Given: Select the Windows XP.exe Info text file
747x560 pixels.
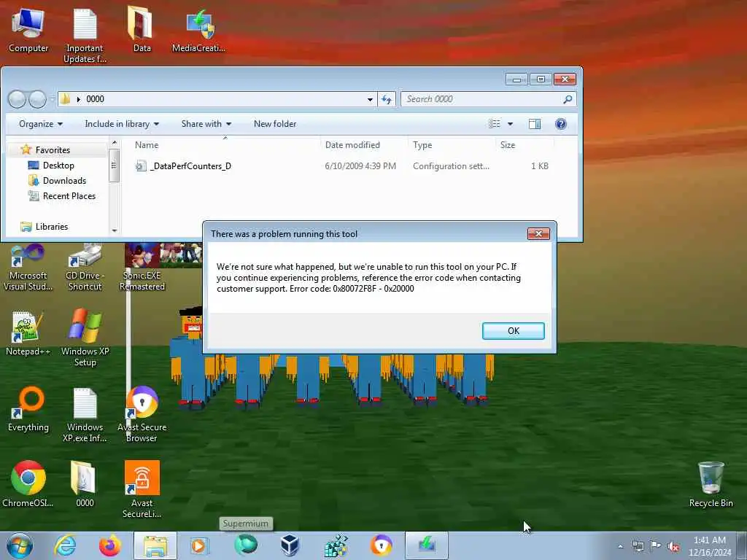Looking at the screenshot, I should [x=85, y=415].
